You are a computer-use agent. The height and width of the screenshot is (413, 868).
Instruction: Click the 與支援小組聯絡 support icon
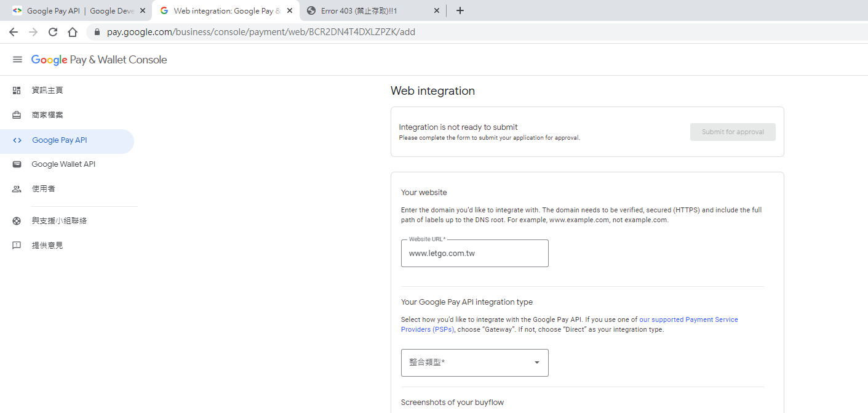coord(17,221)
